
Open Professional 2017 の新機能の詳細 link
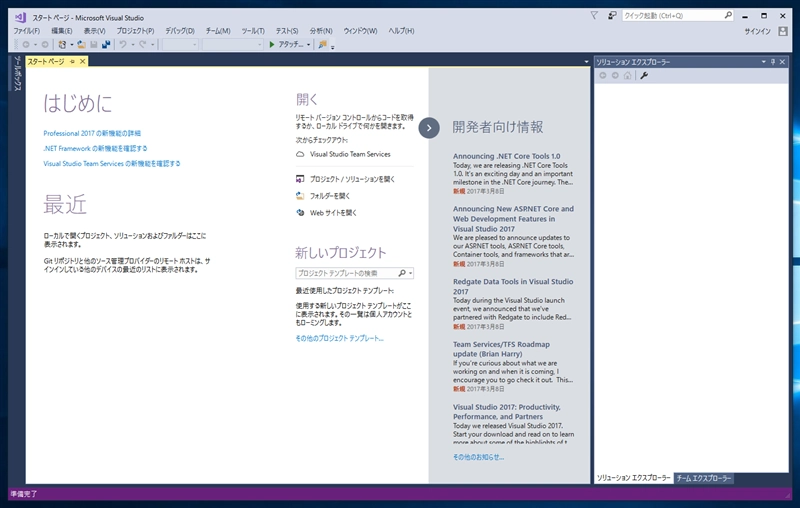92,134
